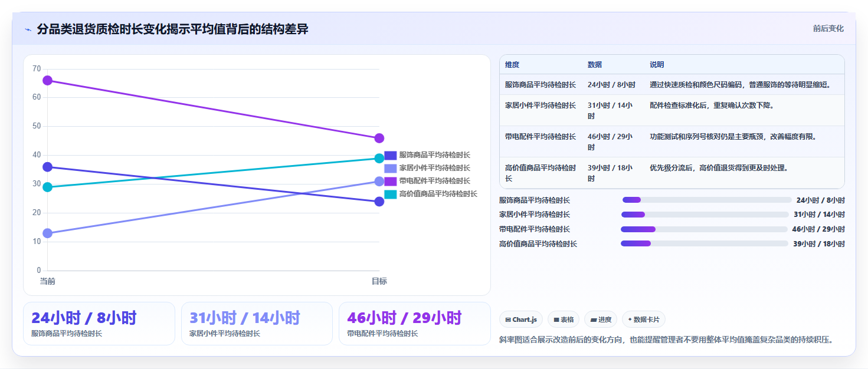Select the cyan data point at 当前
The width and height of the screenshot is (868, 369).
(48, 187)
